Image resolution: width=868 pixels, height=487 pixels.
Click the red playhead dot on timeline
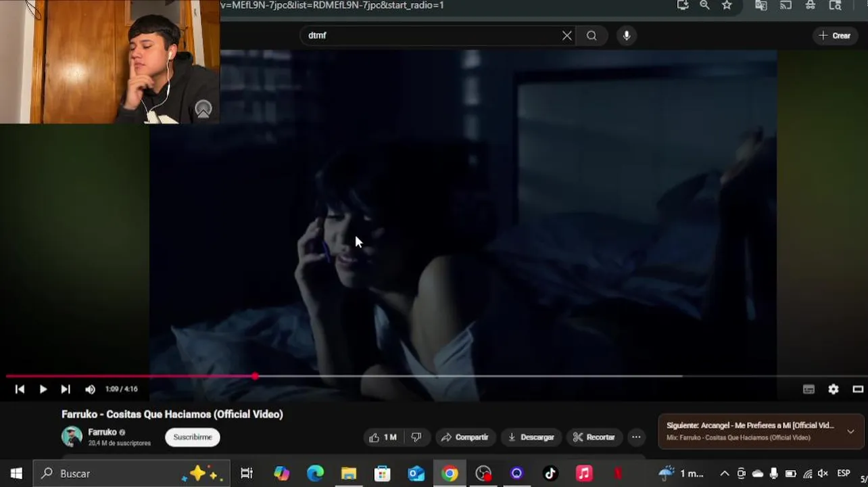click(255, 376)
